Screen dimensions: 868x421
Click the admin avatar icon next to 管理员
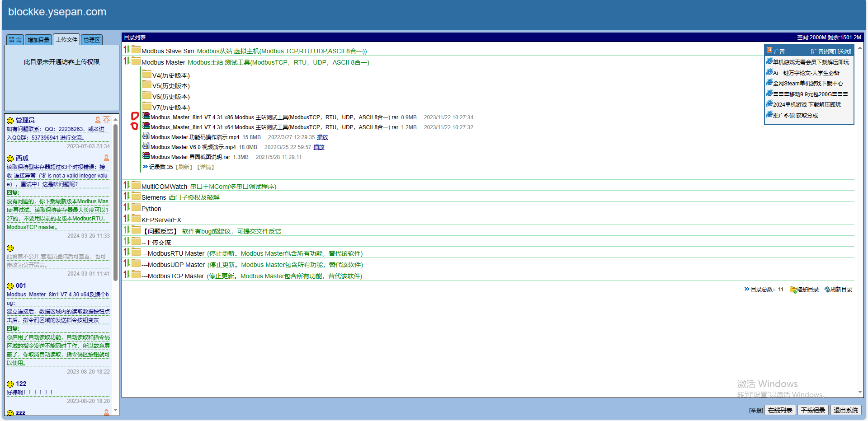pyautogui.click(x=98, y=120)
